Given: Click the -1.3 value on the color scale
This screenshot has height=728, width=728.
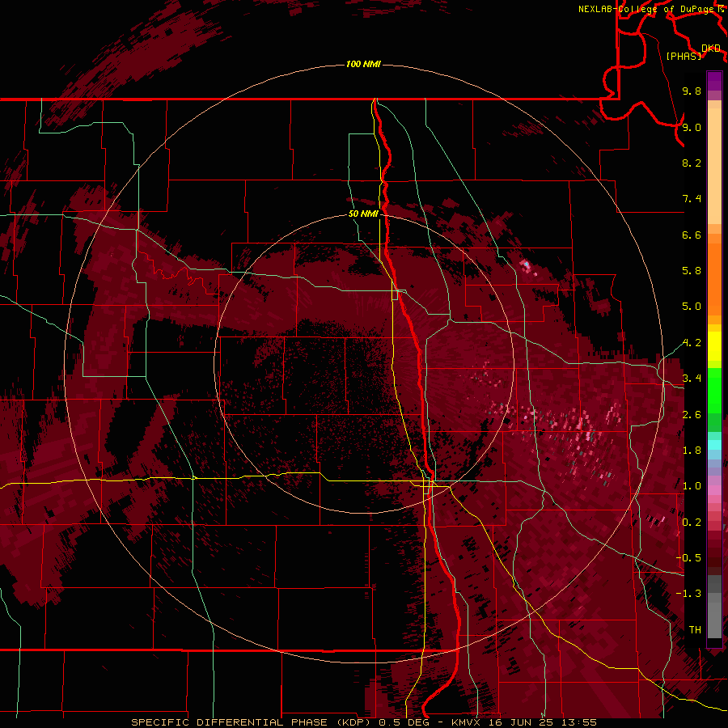Looking at the screenshot, I should pos(688,594).
